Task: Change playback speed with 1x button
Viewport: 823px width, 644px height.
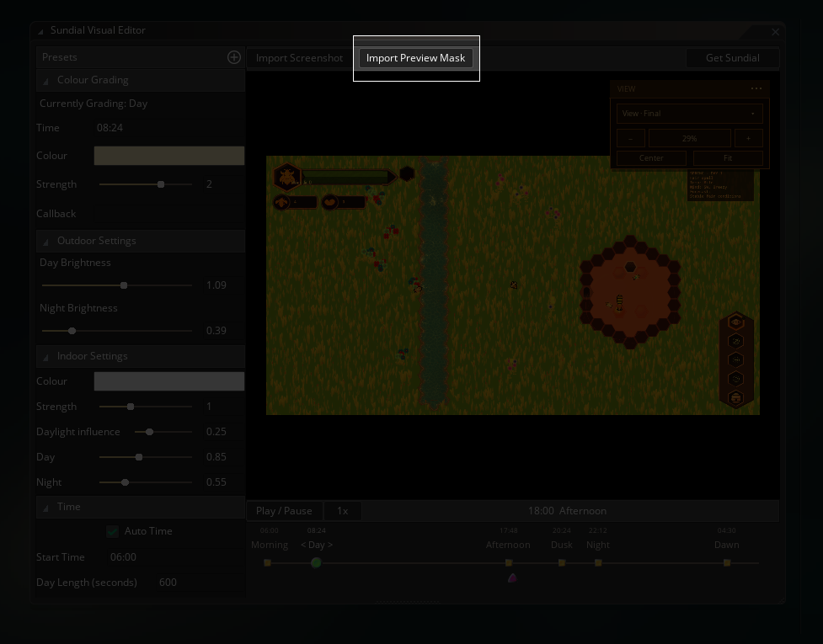Action: tap(342, 511)
